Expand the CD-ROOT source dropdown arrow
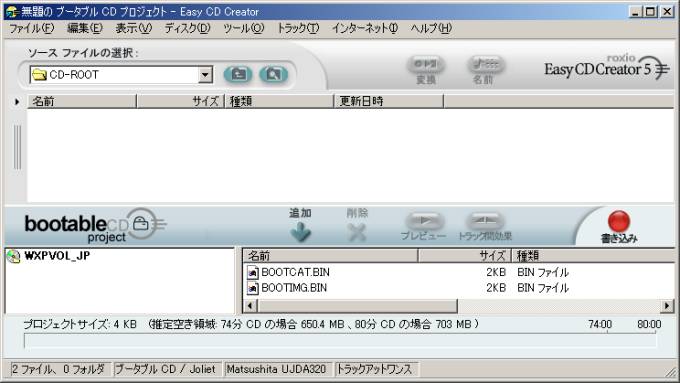The width and height of the screenshot is (680, 383). (205, 75)
